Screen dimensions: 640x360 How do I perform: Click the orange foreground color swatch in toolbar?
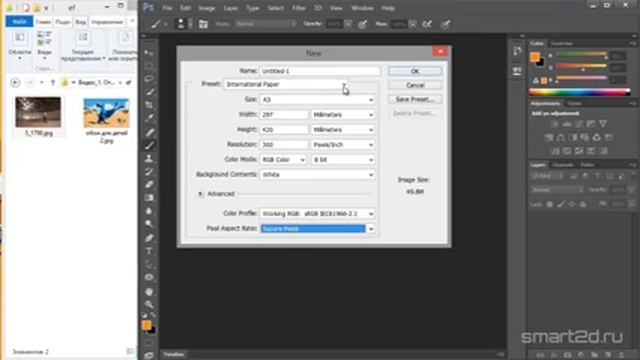click(146, 325)
